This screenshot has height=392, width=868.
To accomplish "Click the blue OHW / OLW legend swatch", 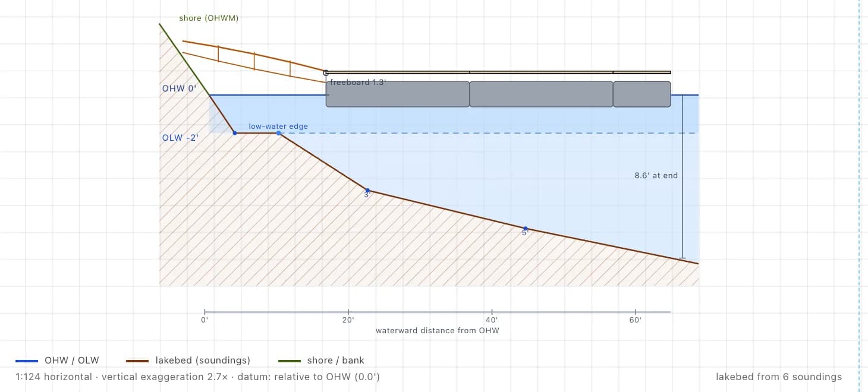I will 27,361.
